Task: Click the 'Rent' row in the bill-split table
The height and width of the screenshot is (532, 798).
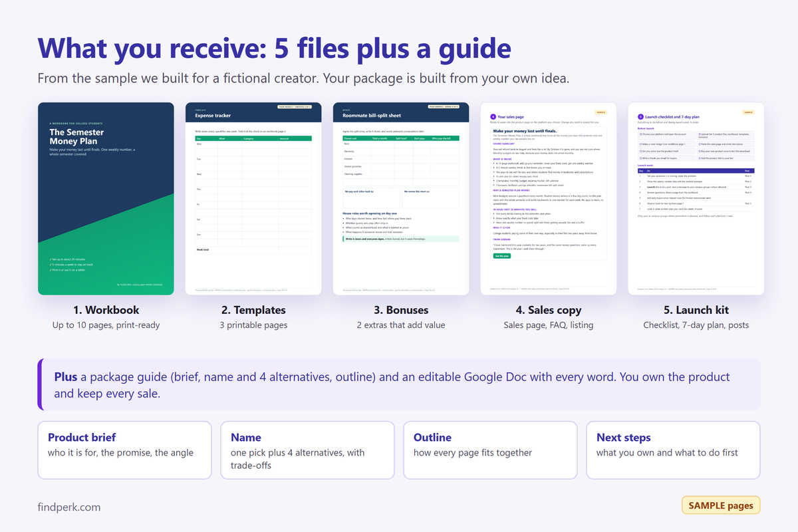Action: point(401,144)
